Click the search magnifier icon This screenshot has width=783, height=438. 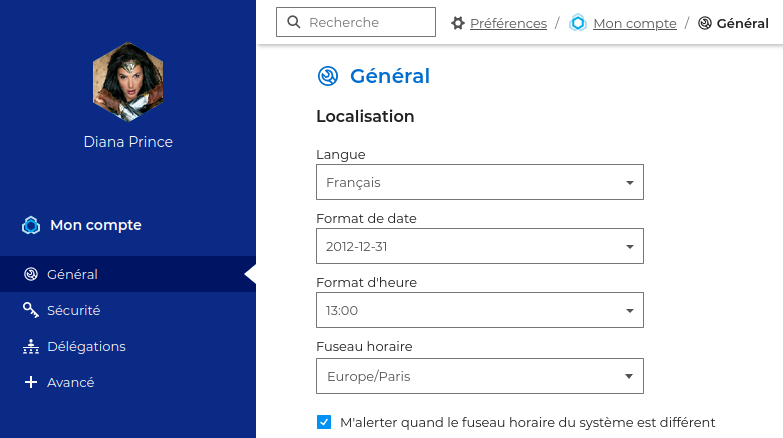[293, 22]
